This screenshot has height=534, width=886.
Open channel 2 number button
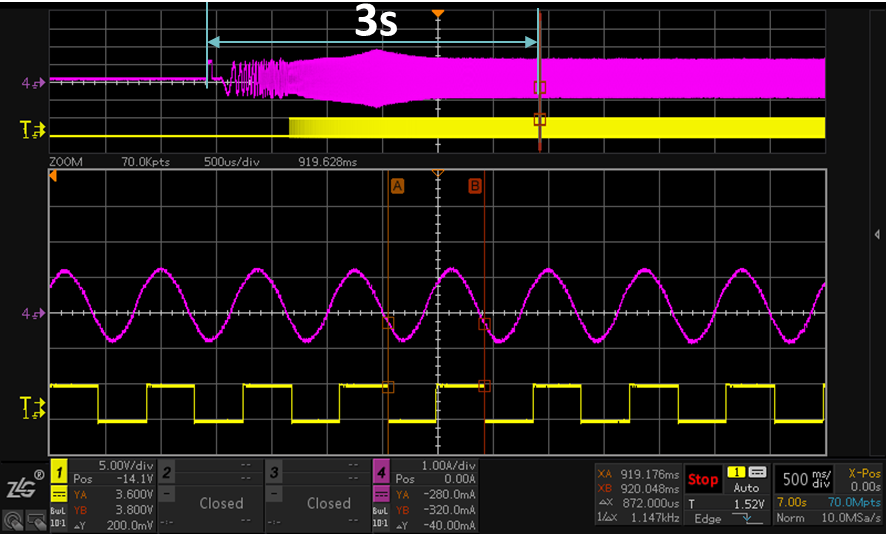pyautogui.click(x=166, y=472)
